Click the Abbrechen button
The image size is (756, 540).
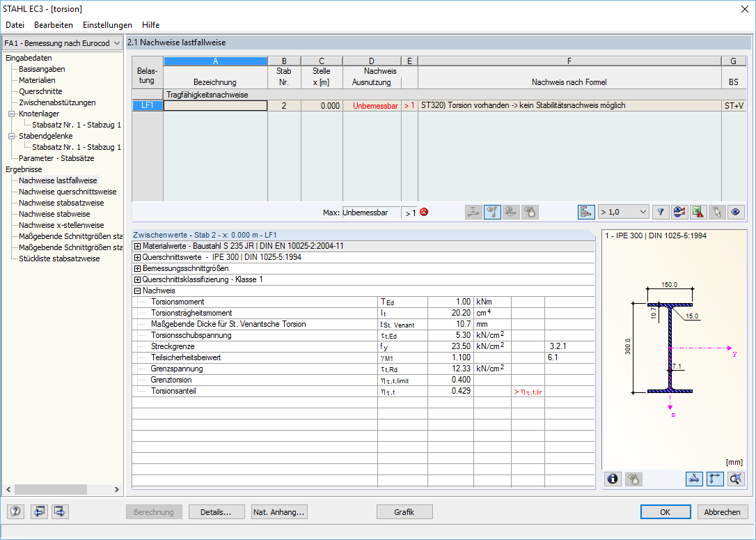(722, 512)
